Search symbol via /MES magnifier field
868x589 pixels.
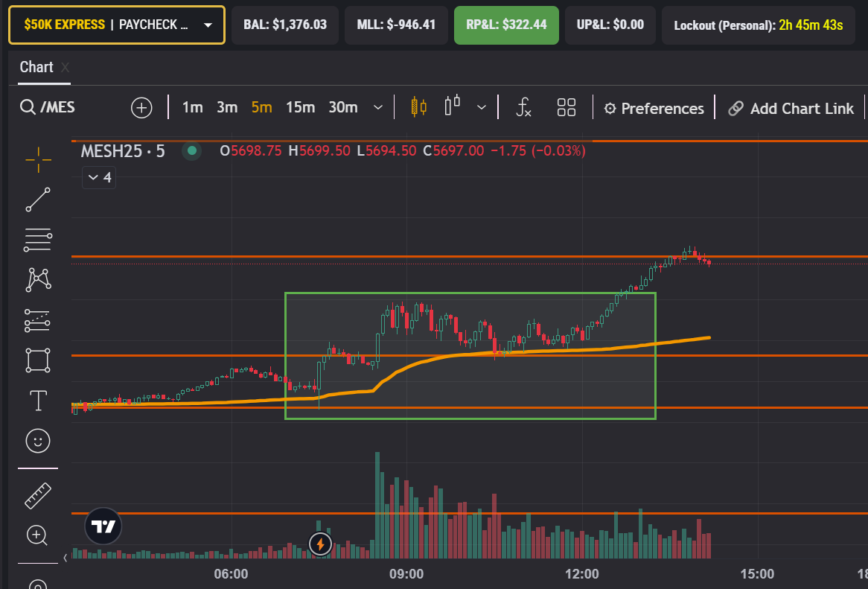[48, 106]
